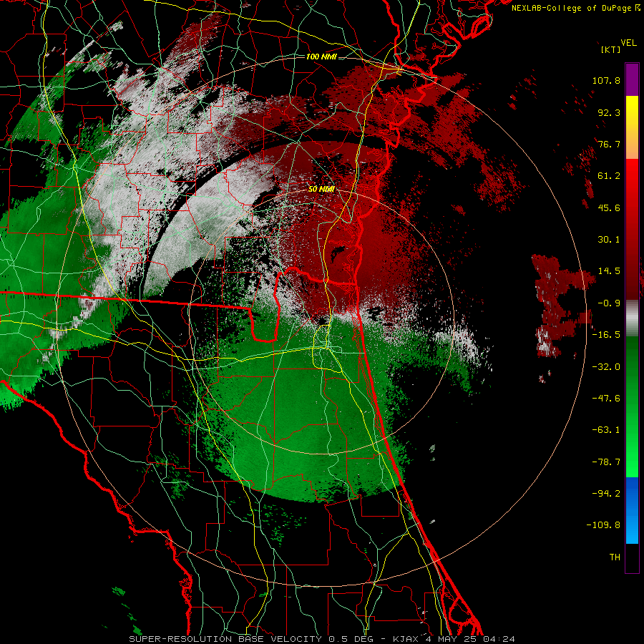Select the 30.1 scale value

(x=609, y=240)
